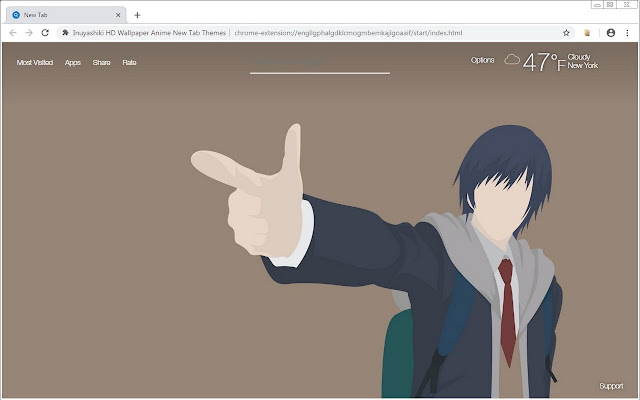Select the New Tab browser tab
640x400 pixels.
pos(66,15)
